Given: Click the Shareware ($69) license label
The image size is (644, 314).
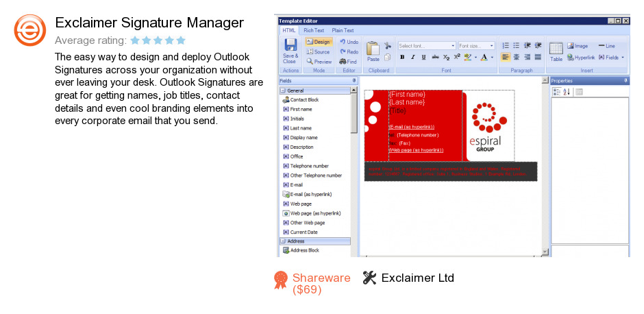Looking at the screenshot, I should click(x=321, y=284).
